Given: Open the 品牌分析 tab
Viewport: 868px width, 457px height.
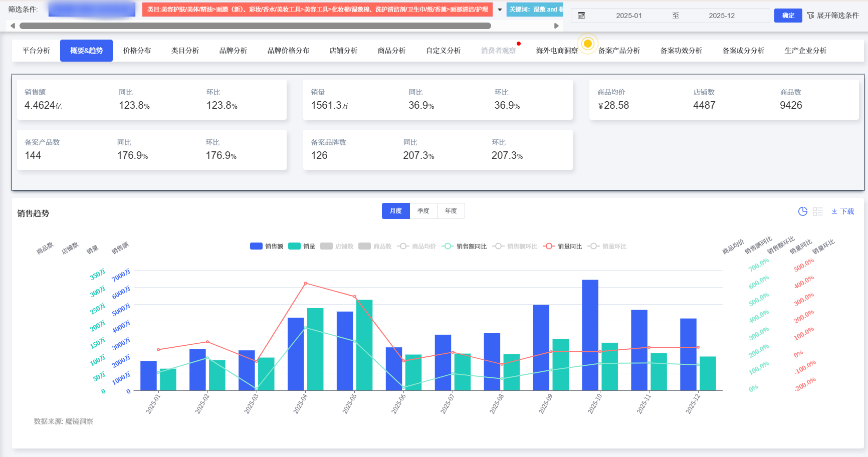Looking at the screenshot, I should [233, 51].
